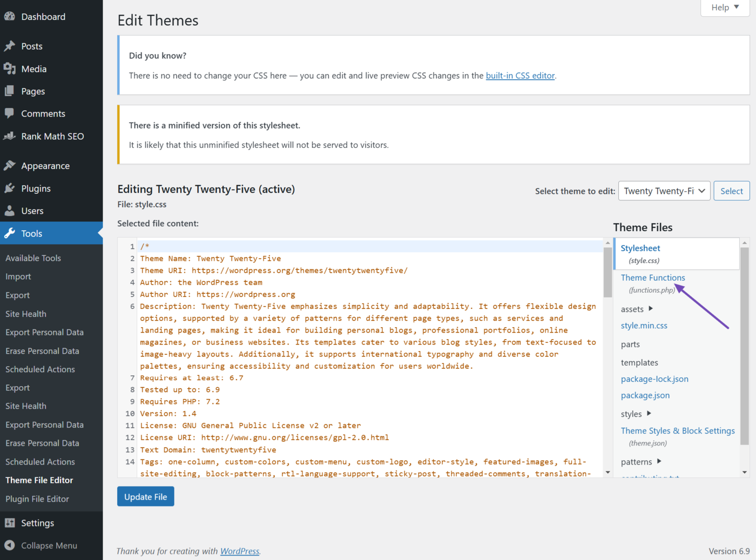Open Settings via its sidebar icon
The image size is (756, 560).
[11, 522]
